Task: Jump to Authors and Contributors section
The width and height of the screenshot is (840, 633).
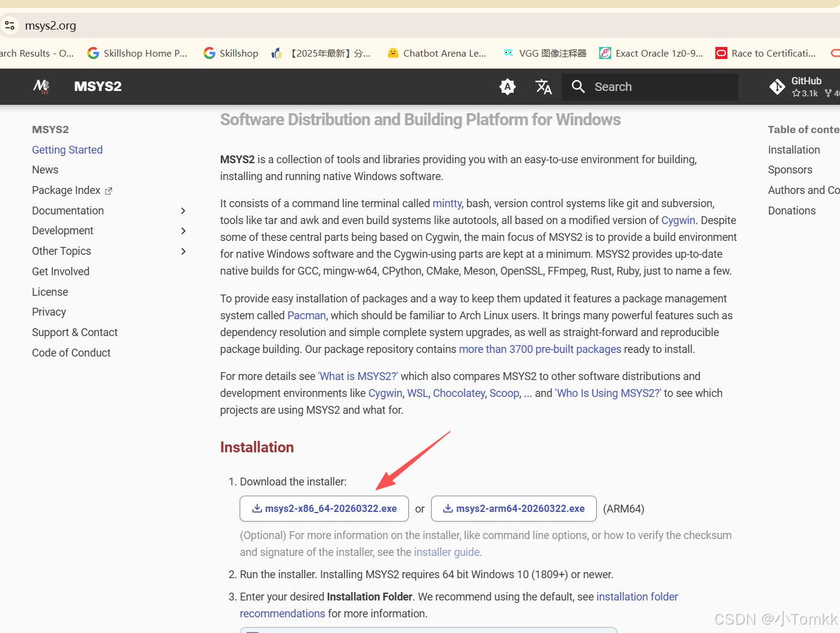Action: point(804,190)
